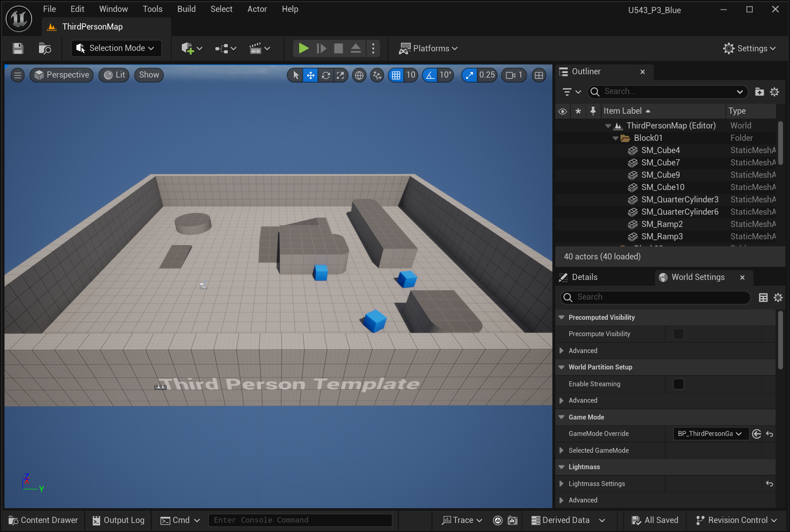Open scale snap value 0.25
The width and height of the screenshot is (790, 532).
tap(487, 75)
